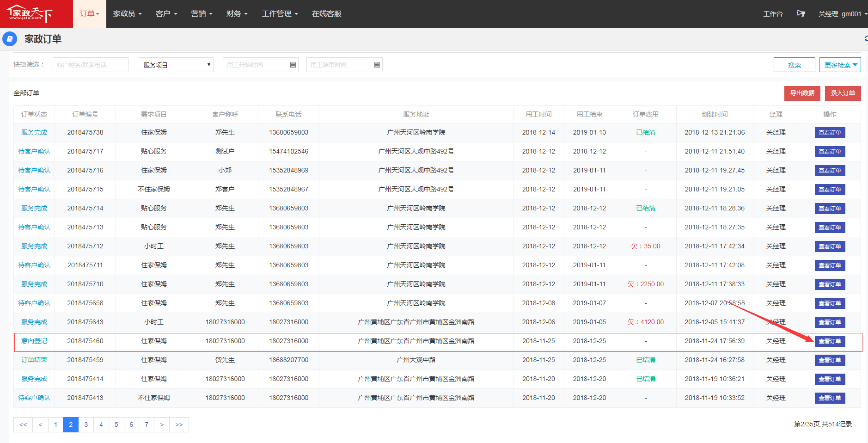Click 查看订单 for order 2018475414
The image size is (868, 443).
pyautogui.click(x=830, y=379)
